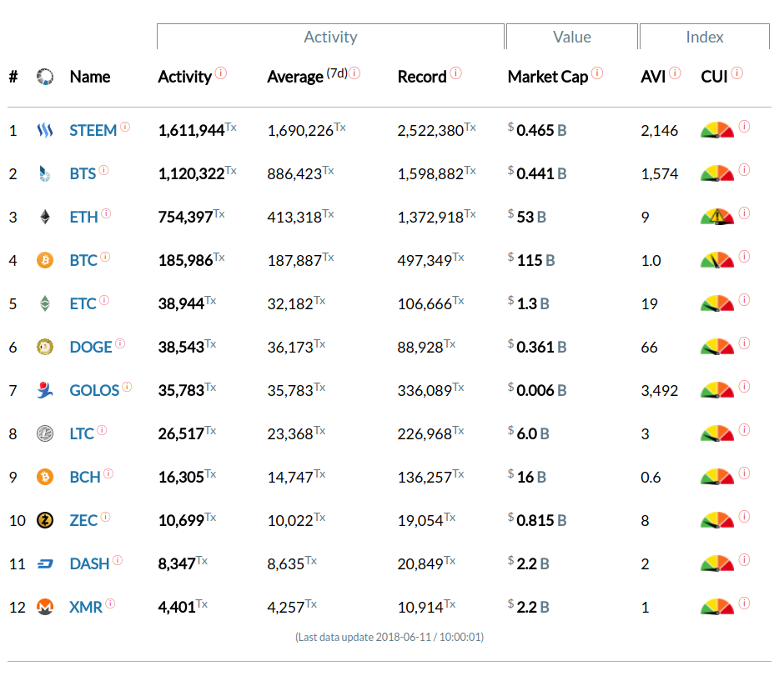
Task: Click BTC market cap $115 B
Action: point(531,260)
